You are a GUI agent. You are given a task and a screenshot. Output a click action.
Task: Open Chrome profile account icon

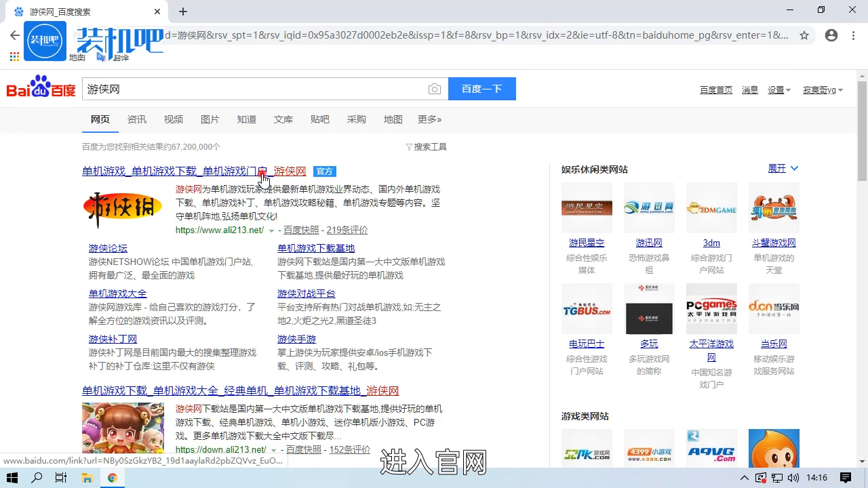click(831, 35)
